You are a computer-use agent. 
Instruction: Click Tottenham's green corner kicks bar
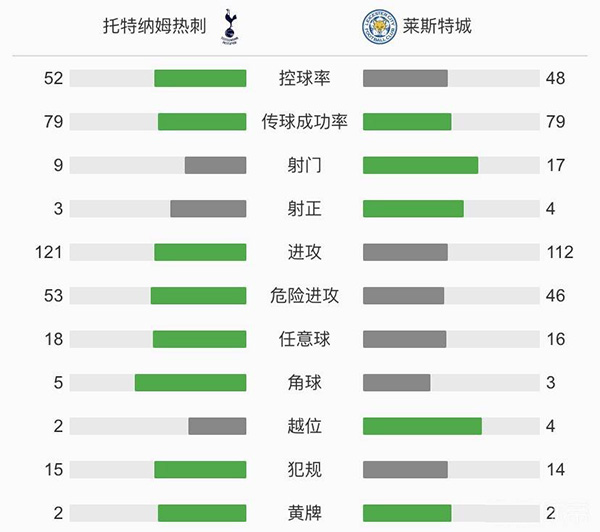(190, 382)
